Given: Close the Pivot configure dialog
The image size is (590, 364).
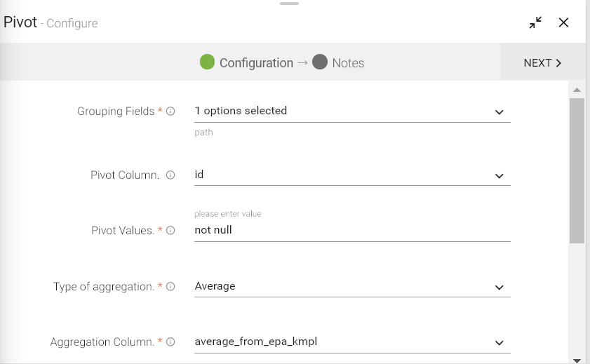Looking at the screenshot, I should click(x=563, y=22).
